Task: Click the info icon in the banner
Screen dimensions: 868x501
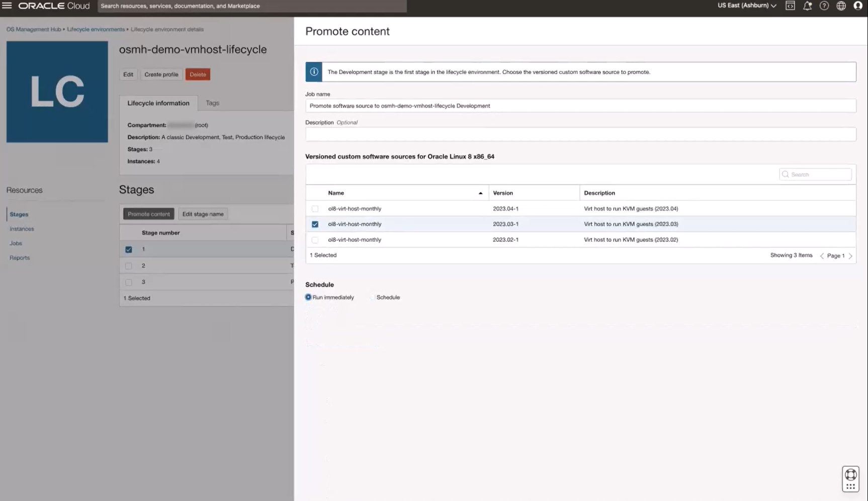Action: click(314, 72)
